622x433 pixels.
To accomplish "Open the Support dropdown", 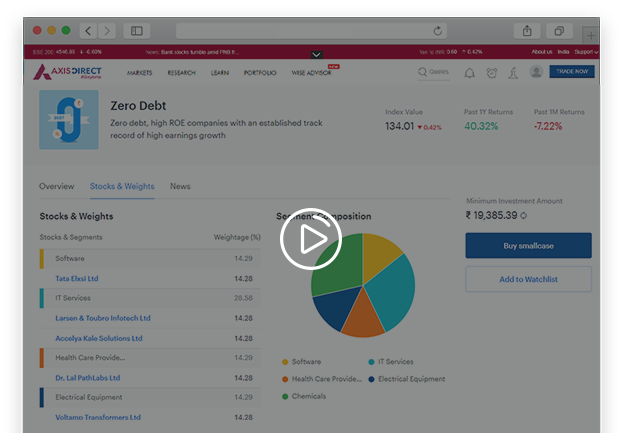I will point(586,52).
